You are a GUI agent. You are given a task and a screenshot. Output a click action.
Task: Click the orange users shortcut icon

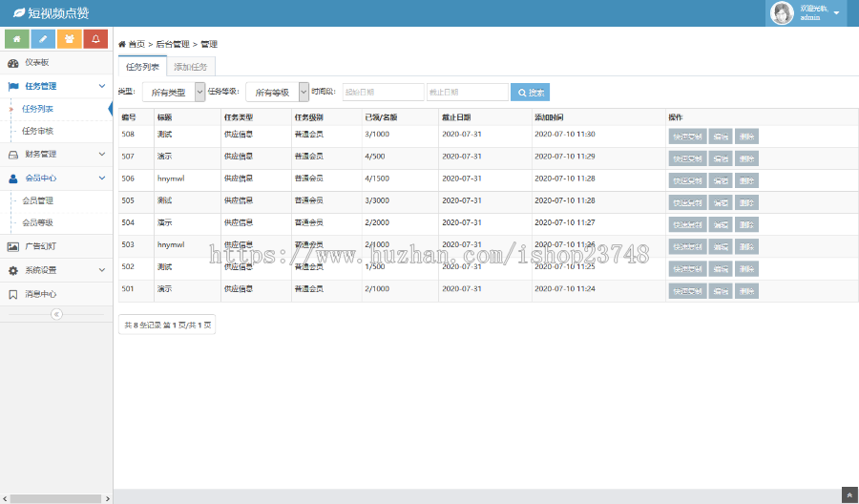coord(69,38)
